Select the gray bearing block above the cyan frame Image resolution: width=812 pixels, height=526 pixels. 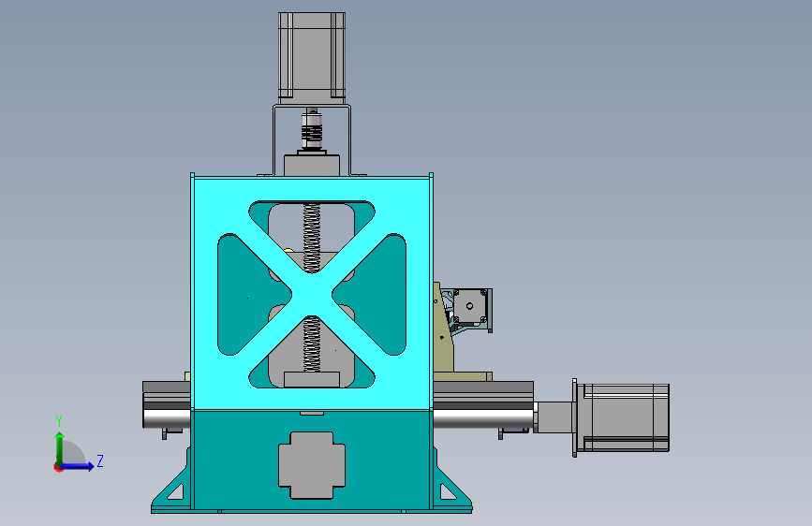312,165
